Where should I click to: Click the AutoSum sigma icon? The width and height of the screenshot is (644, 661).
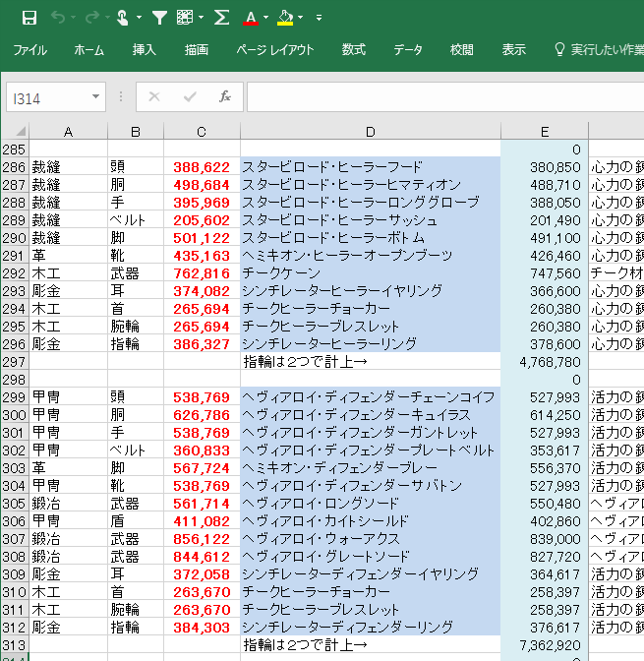221,18
